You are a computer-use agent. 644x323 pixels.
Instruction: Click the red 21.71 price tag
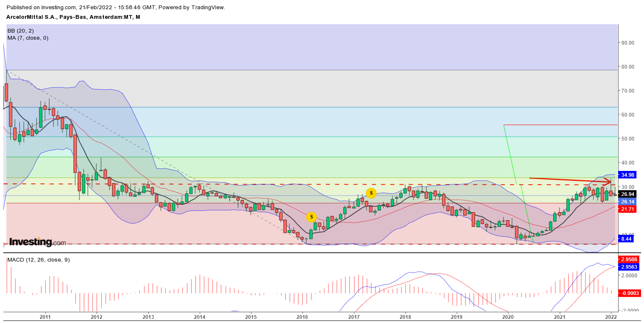click(627, 209)
